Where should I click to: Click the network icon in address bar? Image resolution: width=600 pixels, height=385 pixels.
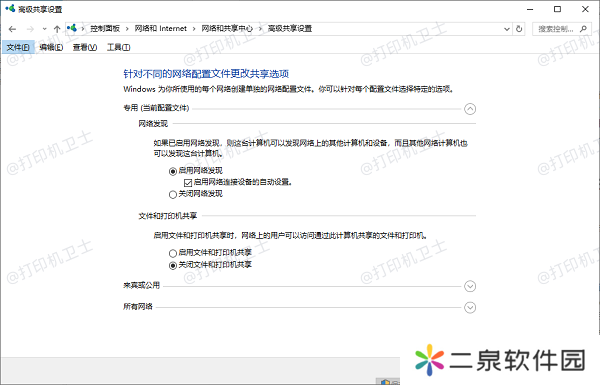(72, 28)
